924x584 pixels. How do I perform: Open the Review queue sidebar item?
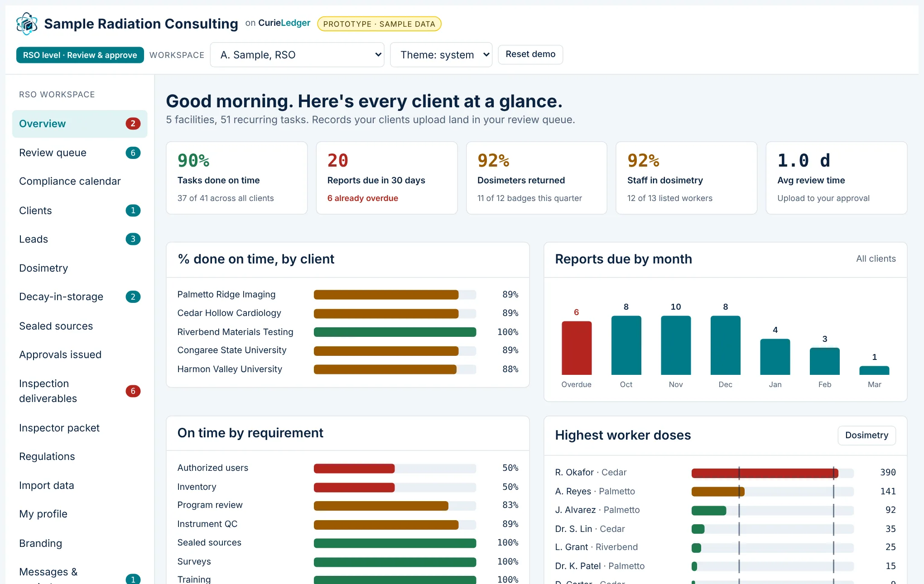pyautogui.click(x=80, y=153)
